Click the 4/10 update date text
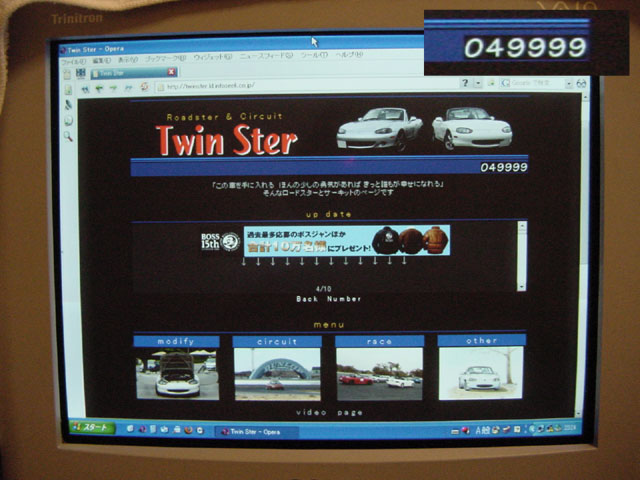Viewport: 640px width, 480px height. (324, 289)
